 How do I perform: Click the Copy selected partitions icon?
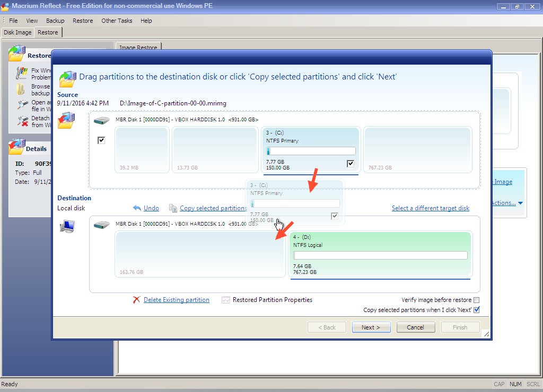point(172,208)
